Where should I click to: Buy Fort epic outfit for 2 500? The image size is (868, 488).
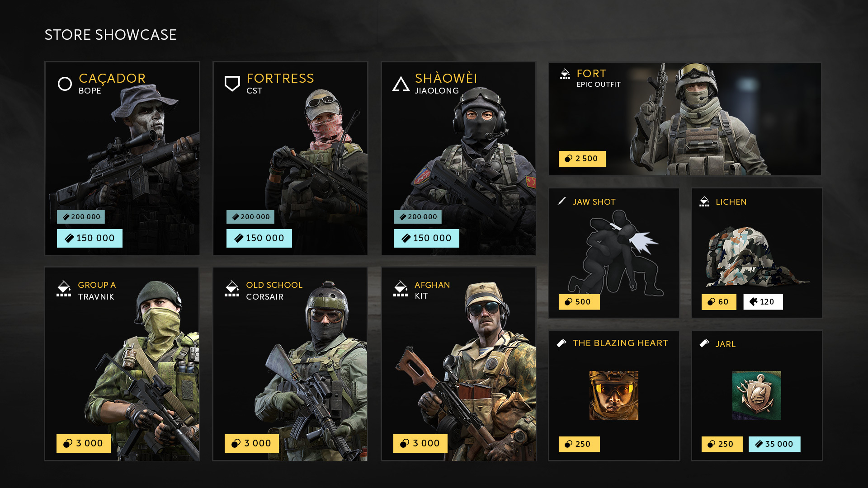582,159
